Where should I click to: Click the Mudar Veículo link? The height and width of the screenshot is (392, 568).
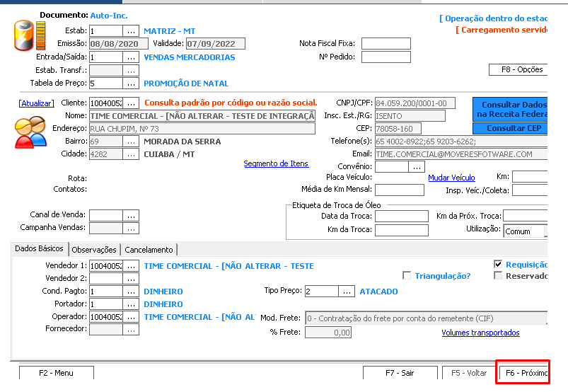coord(451,178)
